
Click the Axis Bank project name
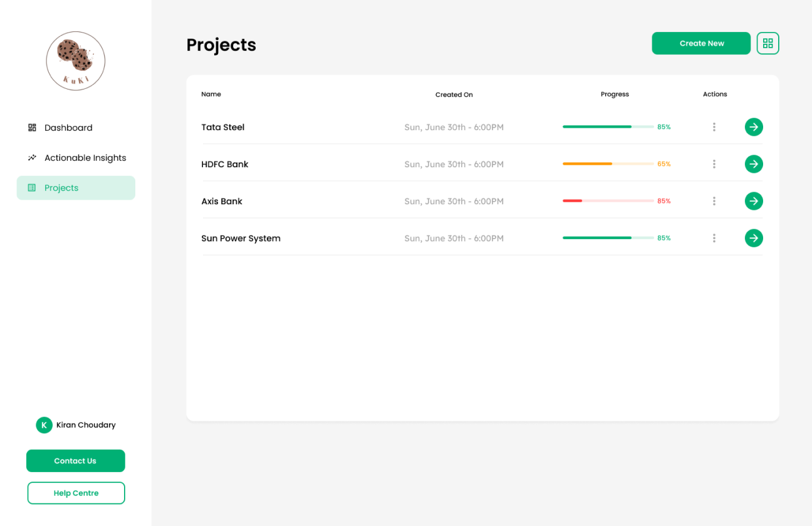coord(222,201)
